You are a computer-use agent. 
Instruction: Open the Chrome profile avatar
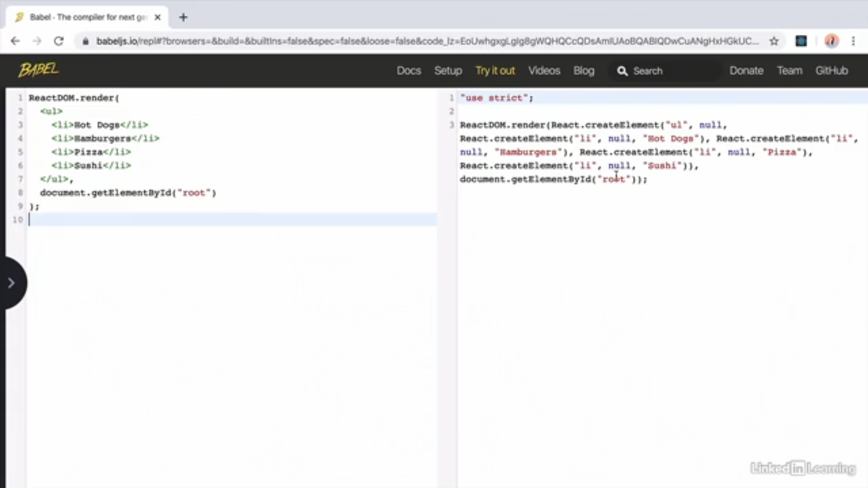pyautogui.click(x=831, y=41)
